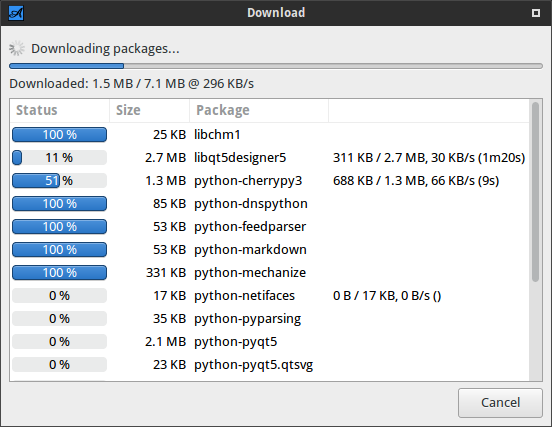Select the python-dnspython row
Screen dimensions: 552x427
pos(269,203)
